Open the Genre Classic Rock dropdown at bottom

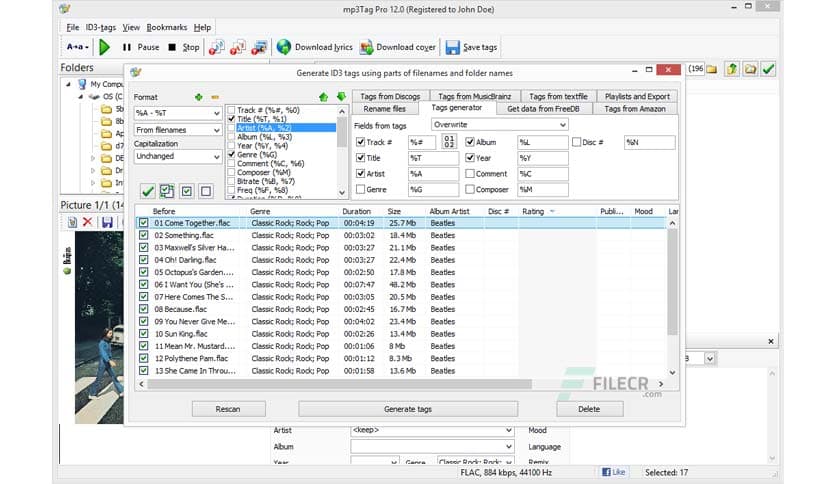point(509,462)
